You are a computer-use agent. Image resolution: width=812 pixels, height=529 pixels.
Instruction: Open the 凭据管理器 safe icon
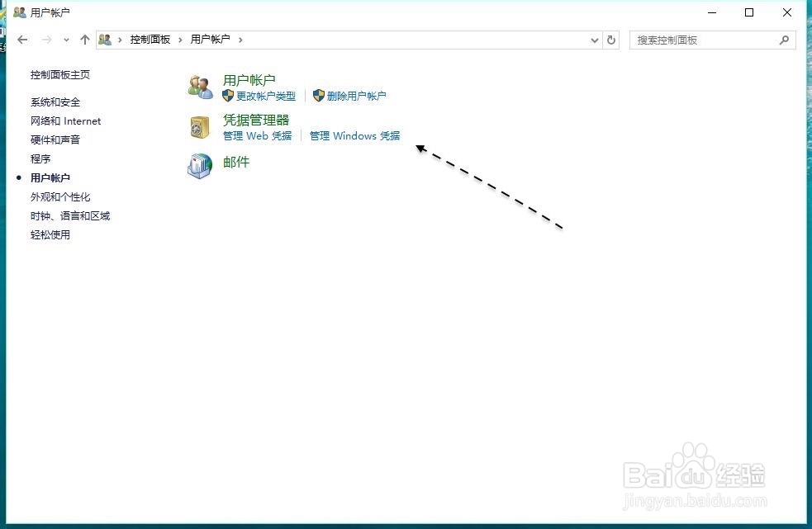click(200, 127)
